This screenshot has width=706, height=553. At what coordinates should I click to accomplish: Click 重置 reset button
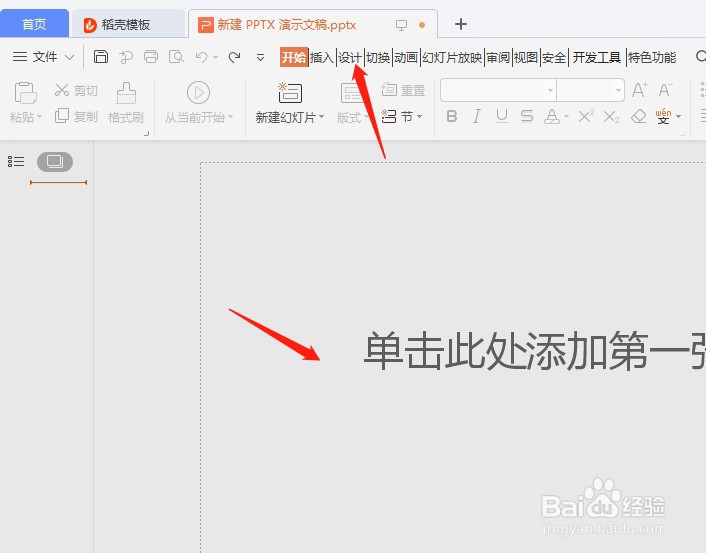click(403, 90)
